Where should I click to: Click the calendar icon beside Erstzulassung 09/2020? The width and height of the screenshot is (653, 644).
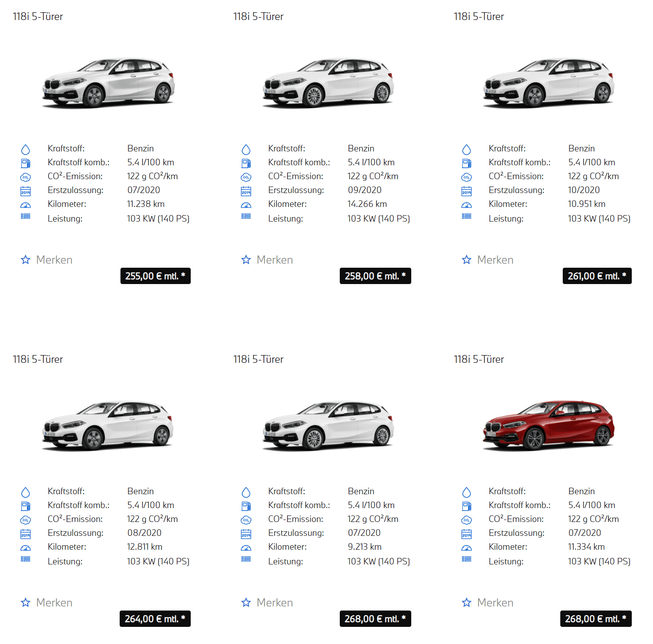(246, 191)
